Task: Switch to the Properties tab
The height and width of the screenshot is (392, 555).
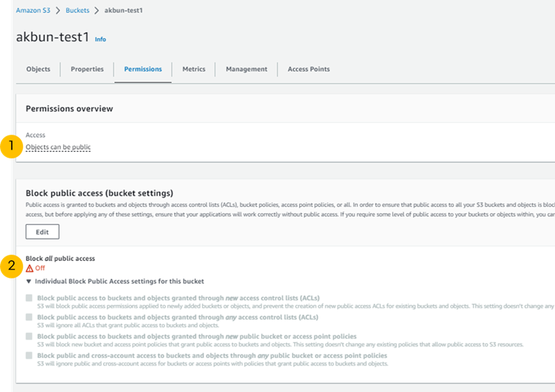Action: [87, 69]
